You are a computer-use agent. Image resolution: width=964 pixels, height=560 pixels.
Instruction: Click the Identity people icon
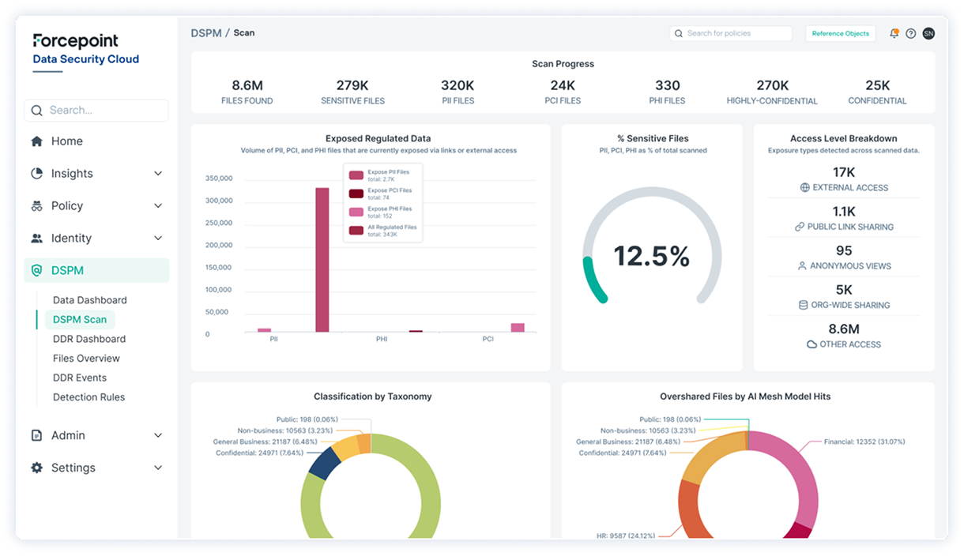[x=36, y=239]
